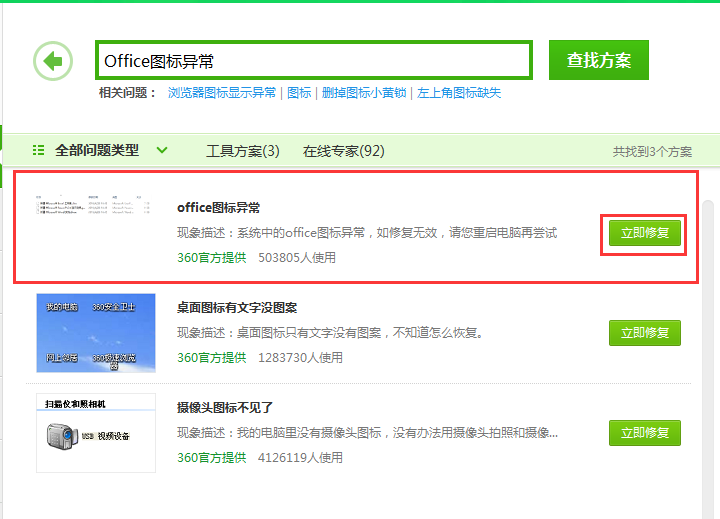720x519 pixels.
Task: Open related link 左上角图标缺失
Action: pos(459,93)
